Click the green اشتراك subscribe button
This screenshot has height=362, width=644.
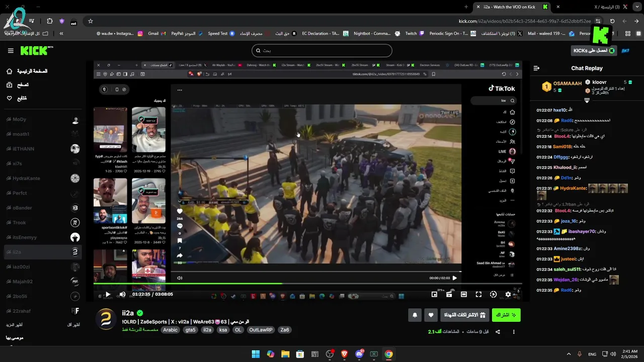coord(506,315)
